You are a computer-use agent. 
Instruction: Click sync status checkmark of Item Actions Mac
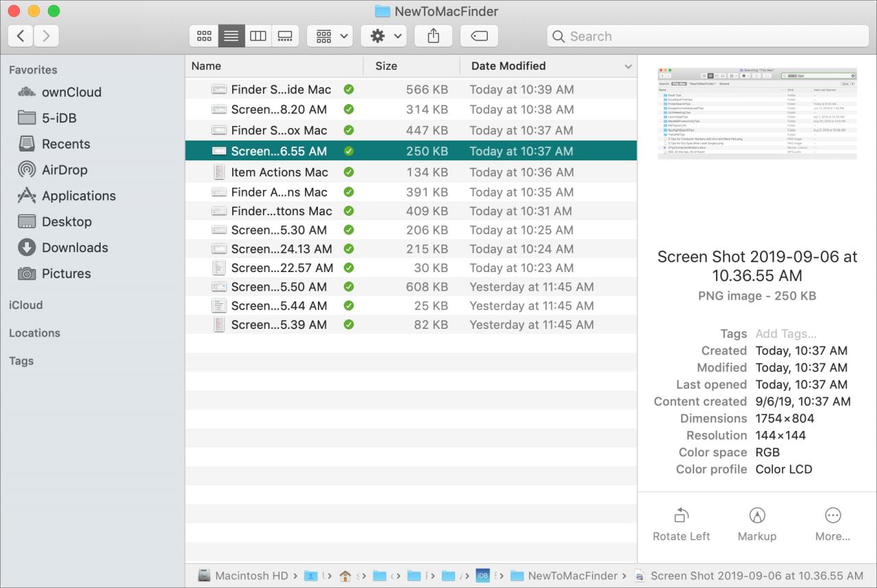(349, 172)
